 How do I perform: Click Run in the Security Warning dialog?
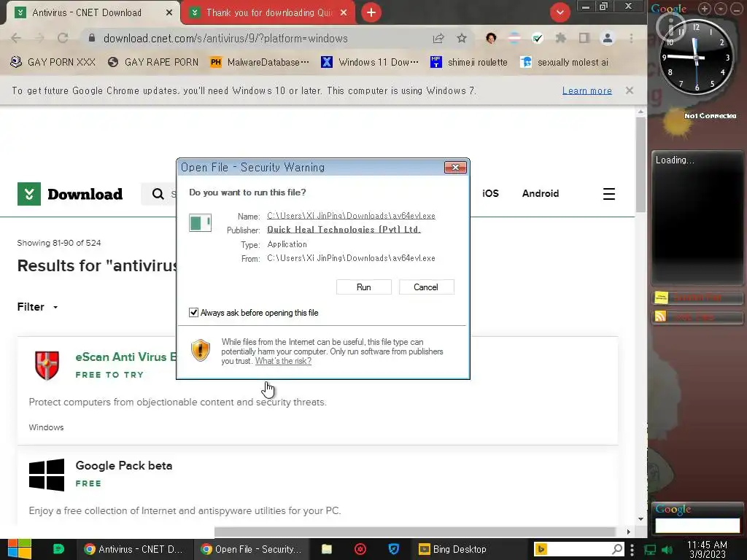(x=363, y=287)
